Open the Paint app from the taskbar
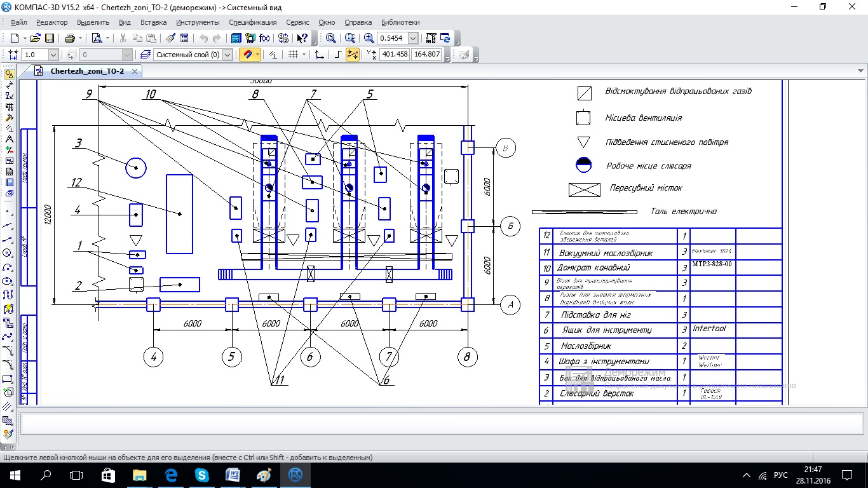This screenshot has width=868, height=488. click(x=264, y=475)
